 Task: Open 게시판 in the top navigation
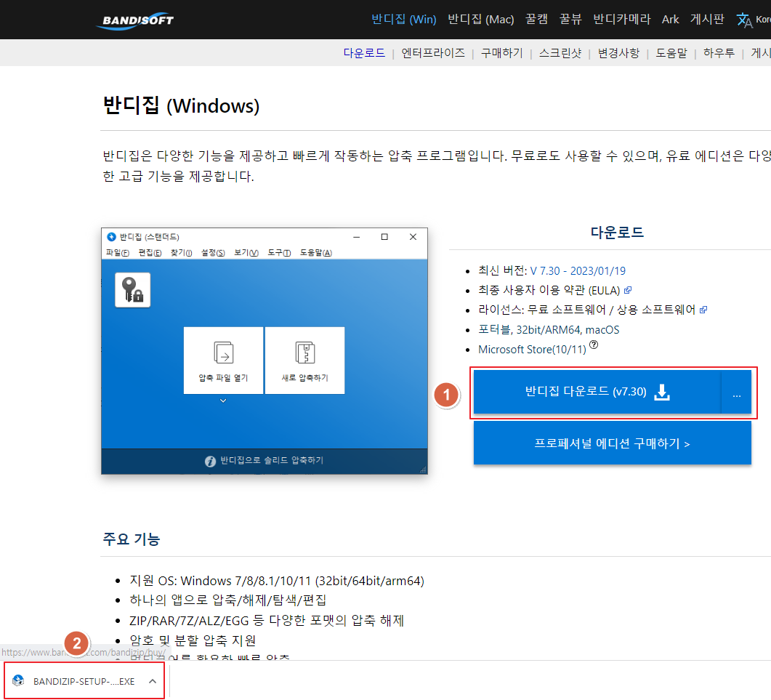tap(707, 19)
